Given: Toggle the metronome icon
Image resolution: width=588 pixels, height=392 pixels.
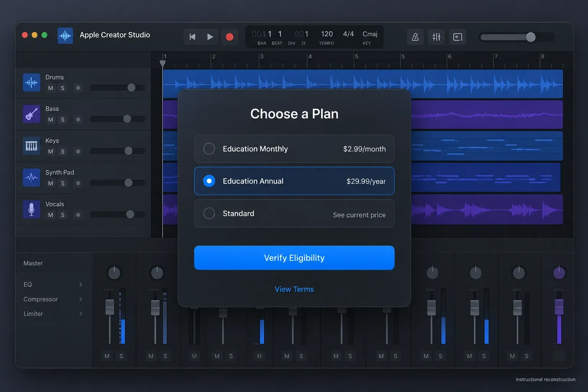Looking at the screenshot, I should point(415,37).
